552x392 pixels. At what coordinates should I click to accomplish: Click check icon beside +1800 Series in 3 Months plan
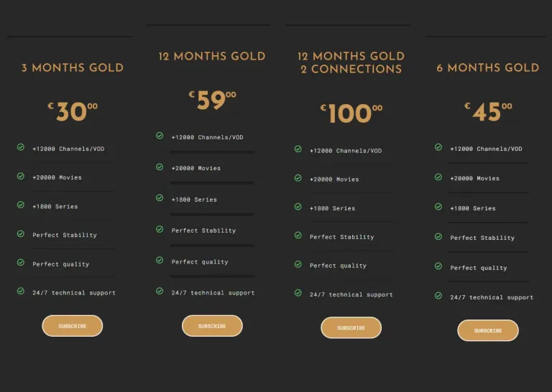(21, 205)
